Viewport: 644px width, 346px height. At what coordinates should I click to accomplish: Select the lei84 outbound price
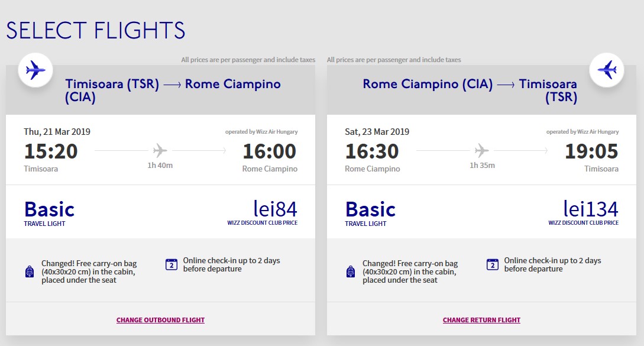pos(275,209)
